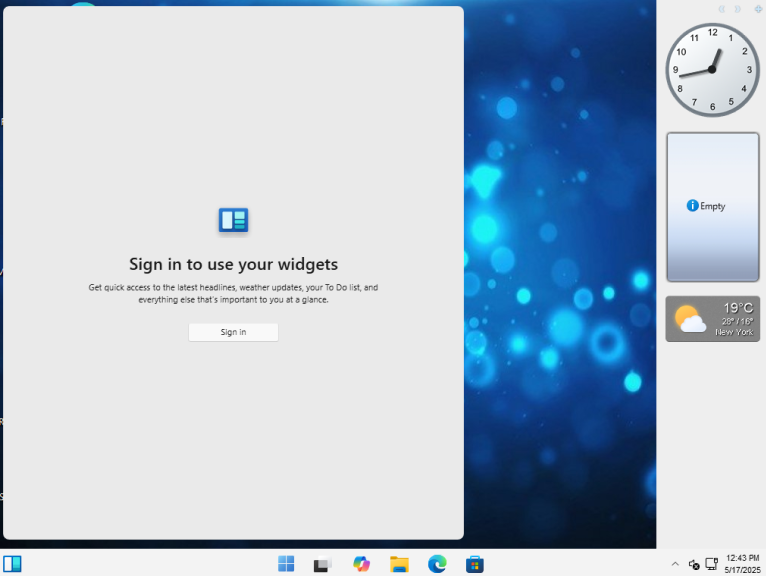Show hidden system tray icons

[x=675, y=564]
